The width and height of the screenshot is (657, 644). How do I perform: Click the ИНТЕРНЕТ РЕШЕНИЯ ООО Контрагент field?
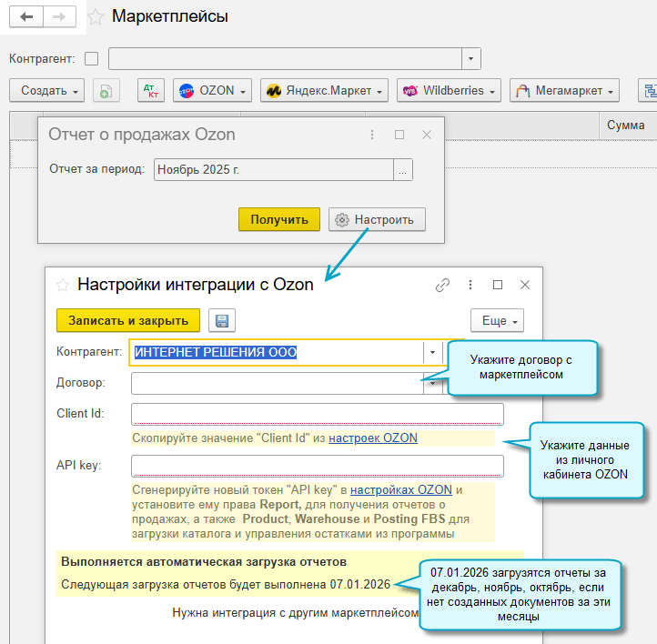tap(277, 352)
